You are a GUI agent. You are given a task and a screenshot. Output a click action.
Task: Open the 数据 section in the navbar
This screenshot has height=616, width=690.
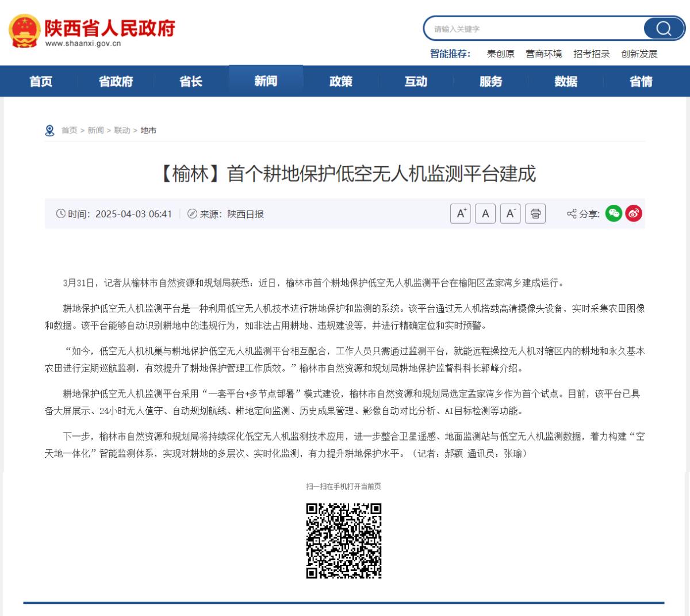566,81
